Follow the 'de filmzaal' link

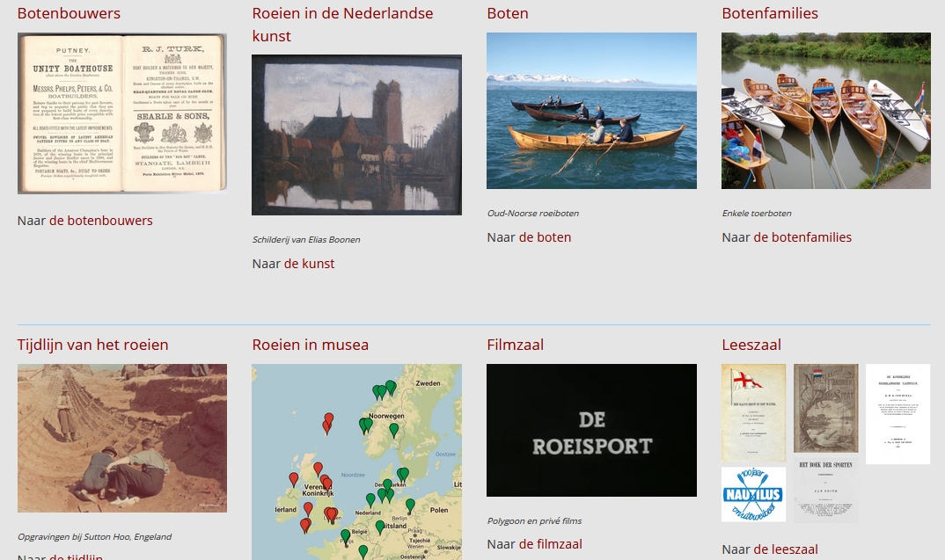point(550,544)
